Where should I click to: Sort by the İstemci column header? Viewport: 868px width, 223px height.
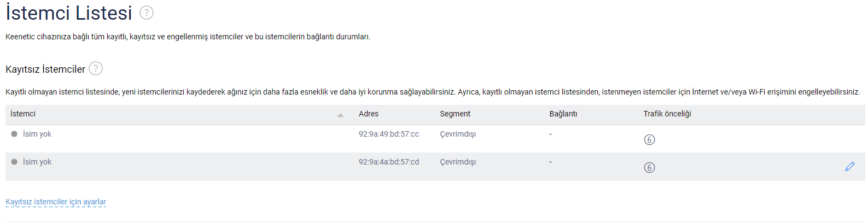(x=23, y=114)
